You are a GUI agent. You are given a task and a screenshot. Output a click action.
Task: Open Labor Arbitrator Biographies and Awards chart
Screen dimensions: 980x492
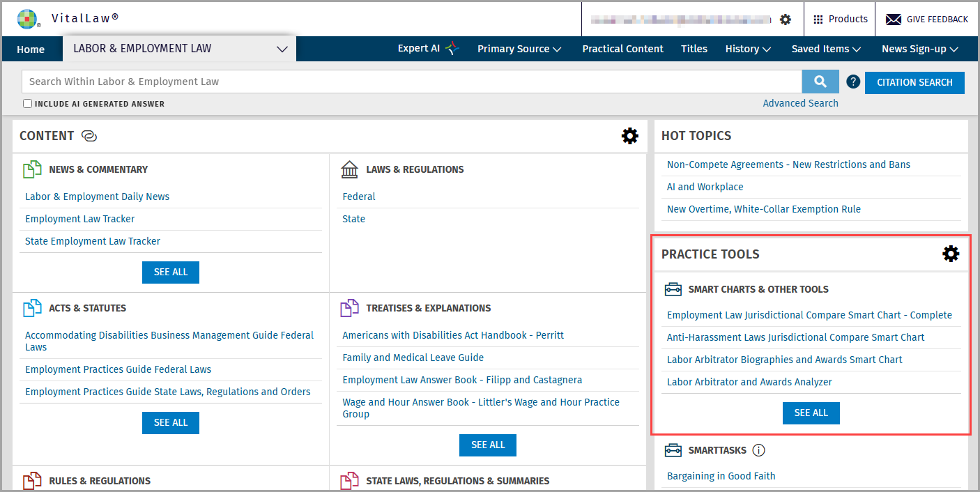pyautogui.click(x=785, y=360)
